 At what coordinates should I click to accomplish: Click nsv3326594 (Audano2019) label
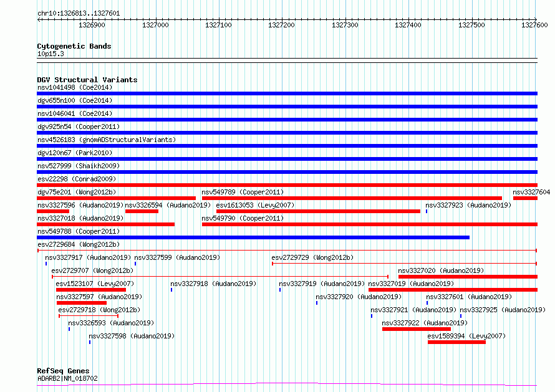tap(168, 205)
